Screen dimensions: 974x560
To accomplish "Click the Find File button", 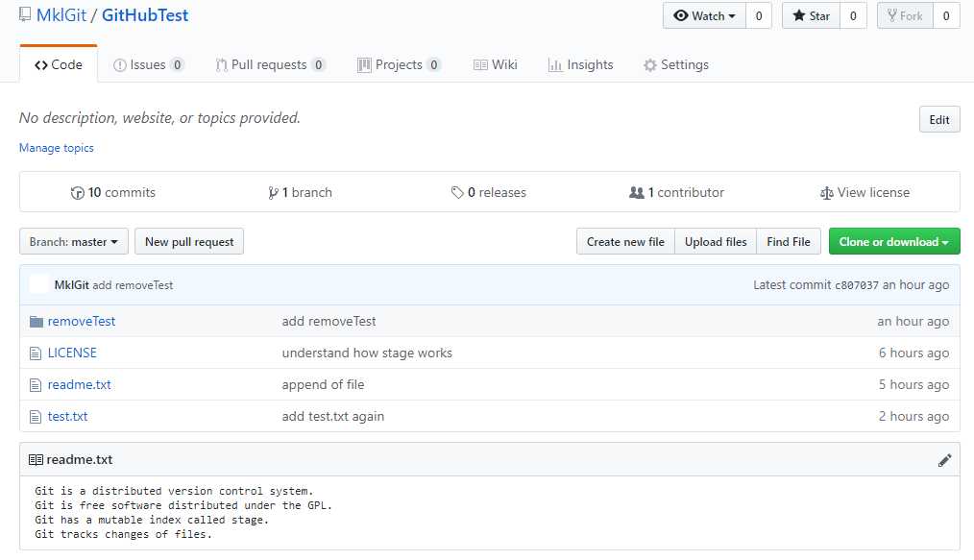I will 789,241.
